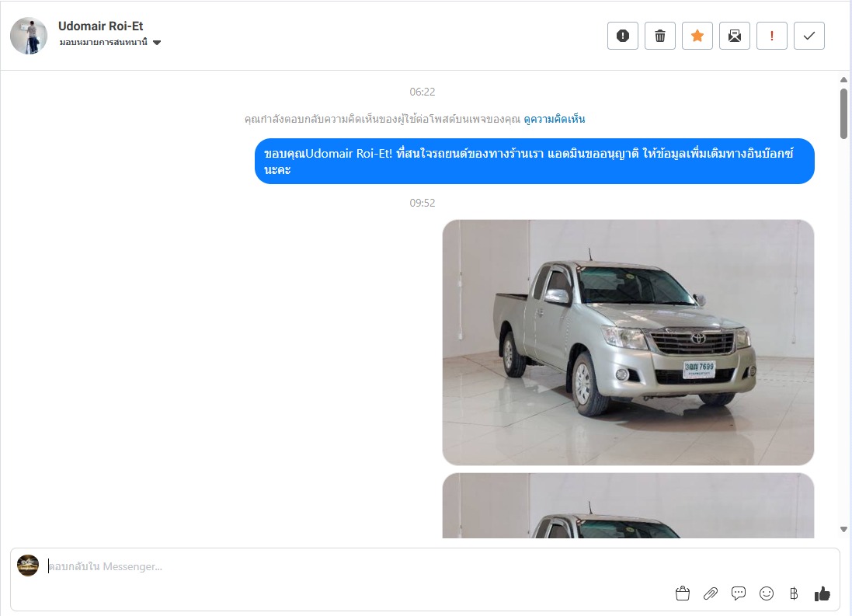Screen dimensions: 852x616
Task: Toggle the orange star follow-up marker
Action: pyautogui.click(x=697, y=36)
